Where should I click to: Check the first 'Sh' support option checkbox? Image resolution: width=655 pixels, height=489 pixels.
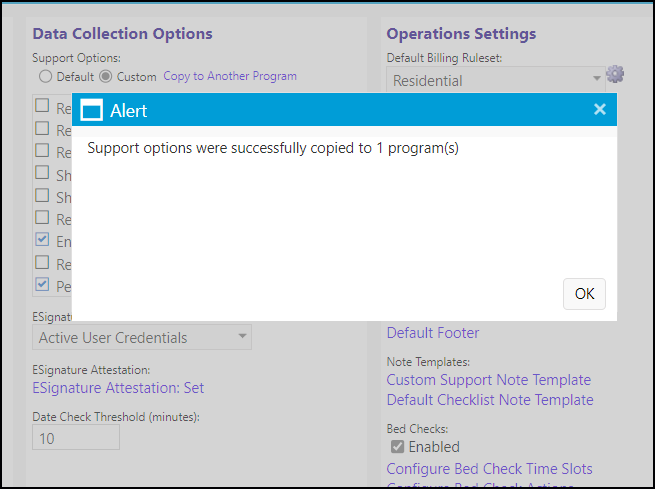[x=42, y=172]
